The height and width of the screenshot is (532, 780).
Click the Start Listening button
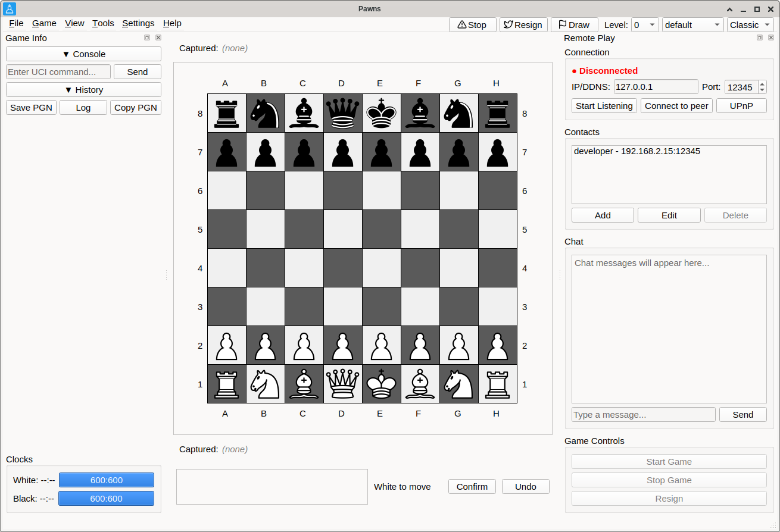[604, 106]
